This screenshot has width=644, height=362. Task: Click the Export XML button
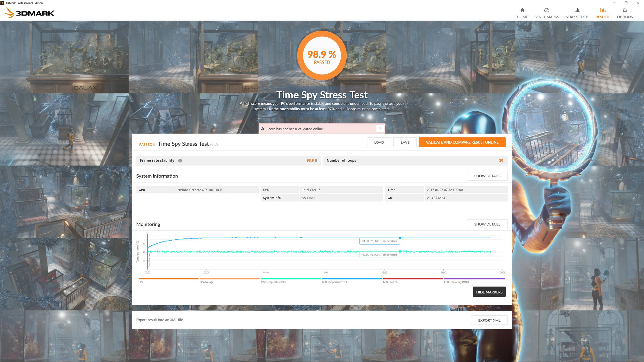[489, 320]
